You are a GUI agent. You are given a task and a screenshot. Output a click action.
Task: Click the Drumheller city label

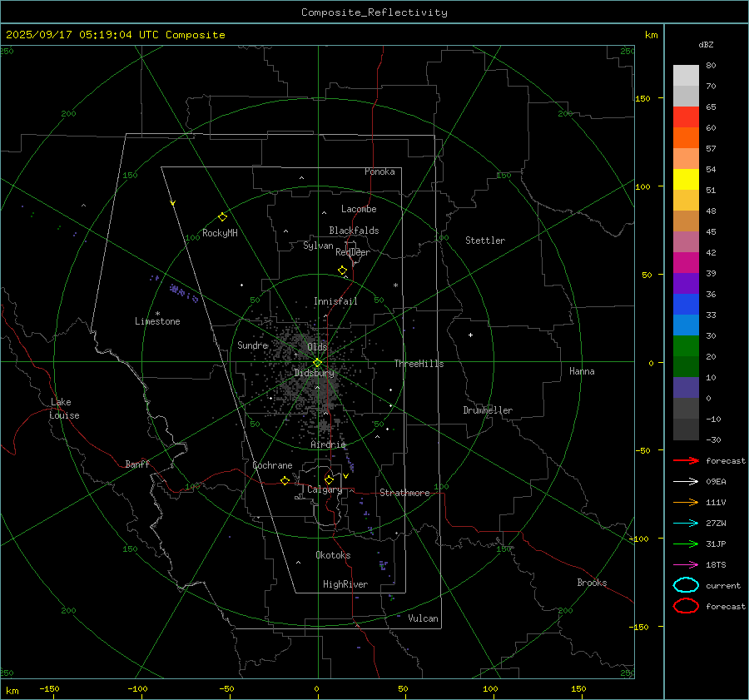click(x=488, y=410)
